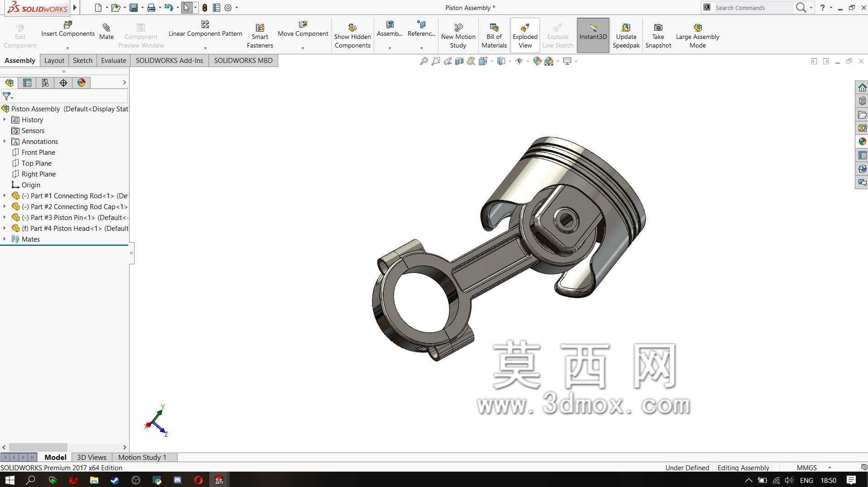
Task: Open Reference Geometry dropdown arrow
Action: point(421,48)
